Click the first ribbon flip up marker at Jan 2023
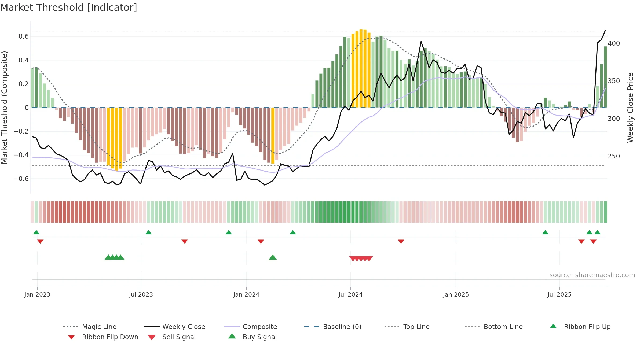 pos(36,232)
